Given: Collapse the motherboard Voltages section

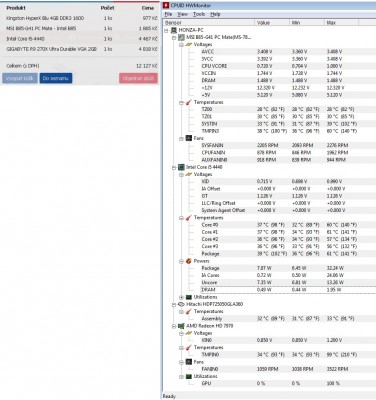Looking at the screenshot, I should point(181,45).
